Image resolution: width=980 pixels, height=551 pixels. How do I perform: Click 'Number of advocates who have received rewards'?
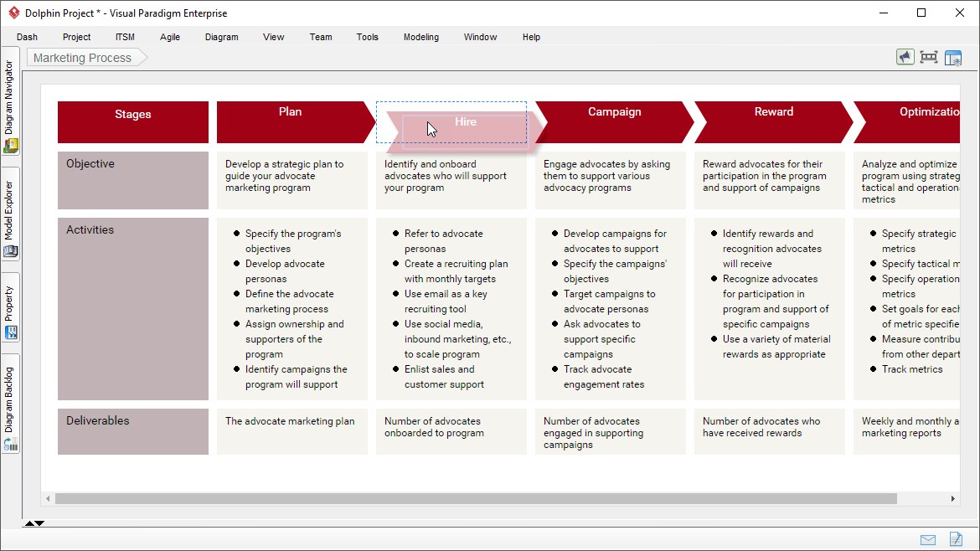click(770, 431)
